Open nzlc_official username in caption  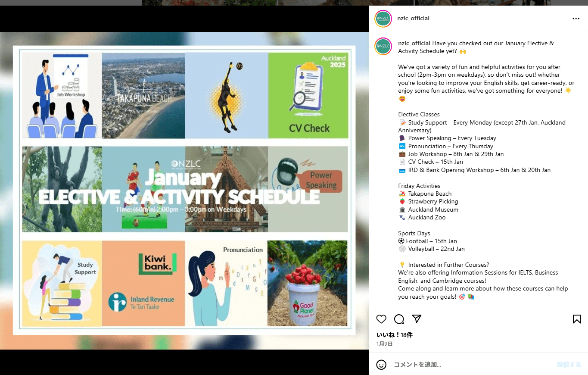414,43
